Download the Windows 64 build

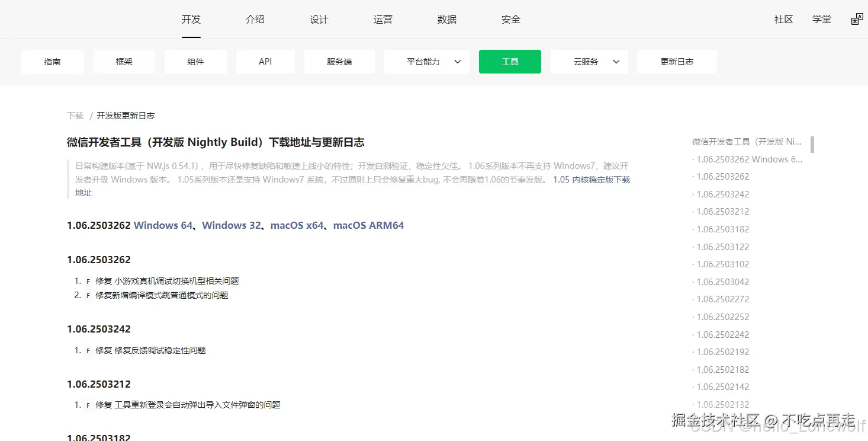pyautogui.click(x=163, y=225)
